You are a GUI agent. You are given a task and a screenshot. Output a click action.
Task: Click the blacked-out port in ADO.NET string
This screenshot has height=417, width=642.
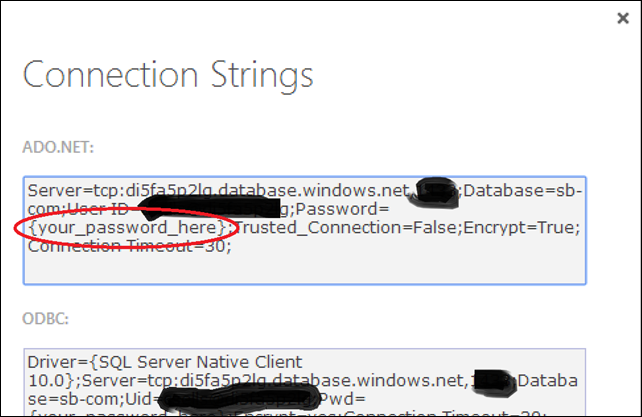tap(435, 193)
